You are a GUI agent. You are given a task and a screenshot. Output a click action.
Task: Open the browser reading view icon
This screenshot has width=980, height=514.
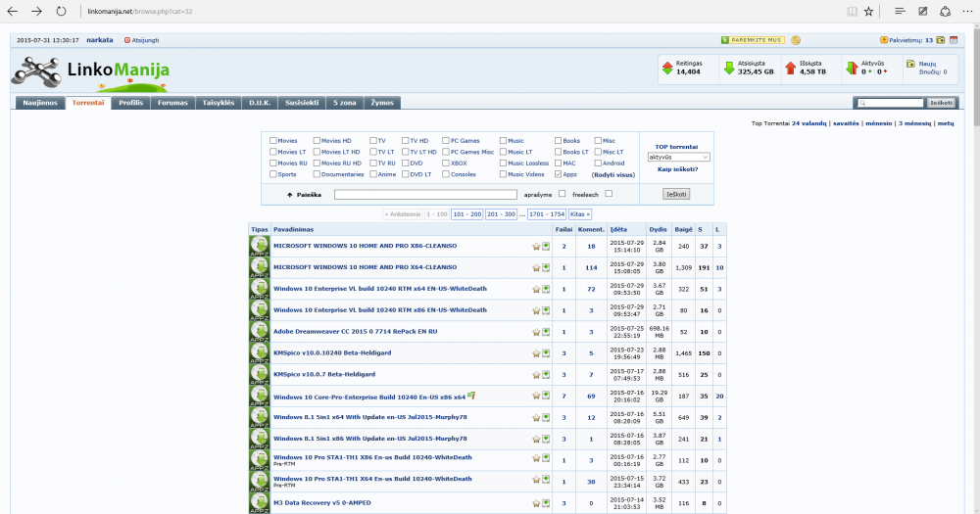point(850,11)
